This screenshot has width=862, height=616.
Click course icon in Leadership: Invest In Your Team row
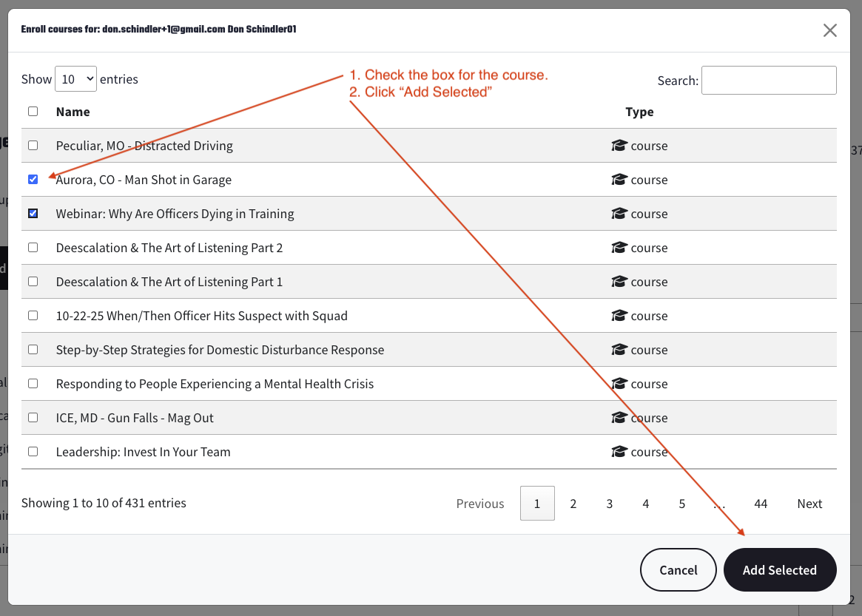tap(619, 452)
